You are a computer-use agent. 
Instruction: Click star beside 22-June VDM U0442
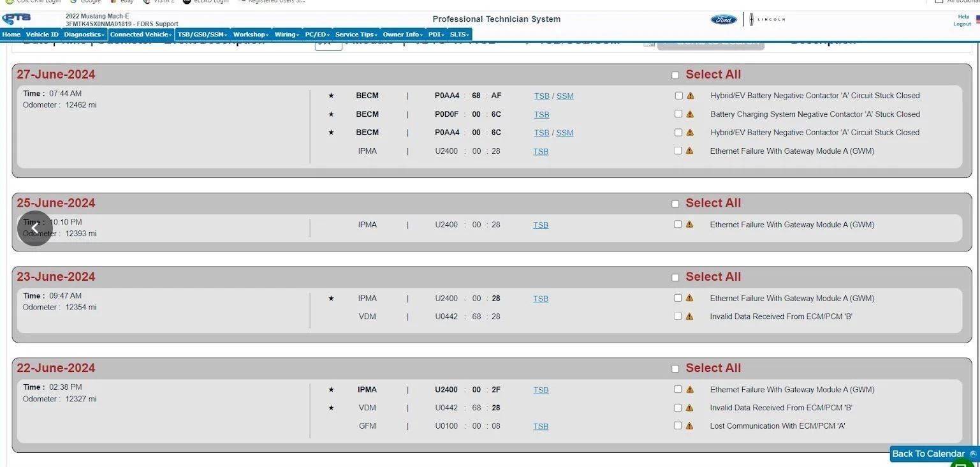(x=331, y=408)
